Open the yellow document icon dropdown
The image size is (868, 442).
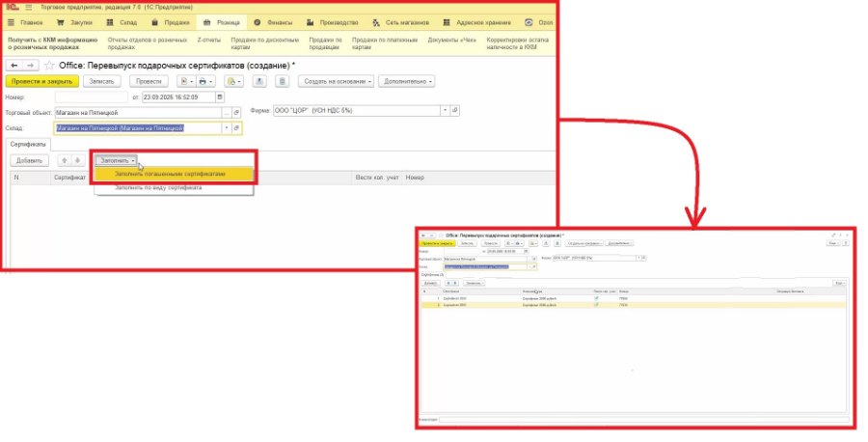click(x=233, y=81)
